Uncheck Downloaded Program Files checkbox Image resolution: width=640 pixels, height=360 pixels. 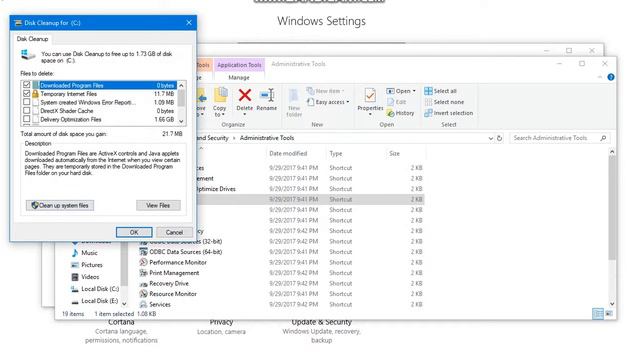27,85
